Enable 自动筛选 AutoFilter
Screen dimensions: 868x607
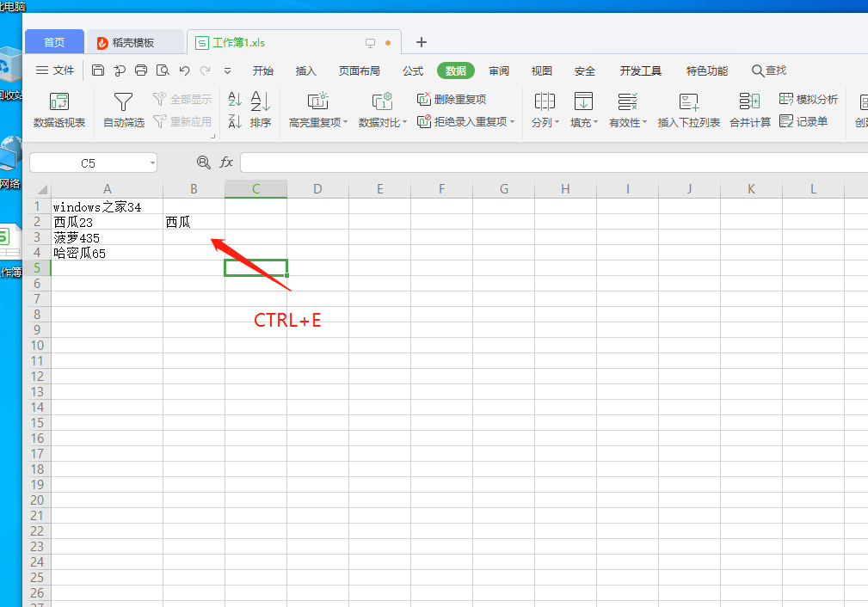122,110
